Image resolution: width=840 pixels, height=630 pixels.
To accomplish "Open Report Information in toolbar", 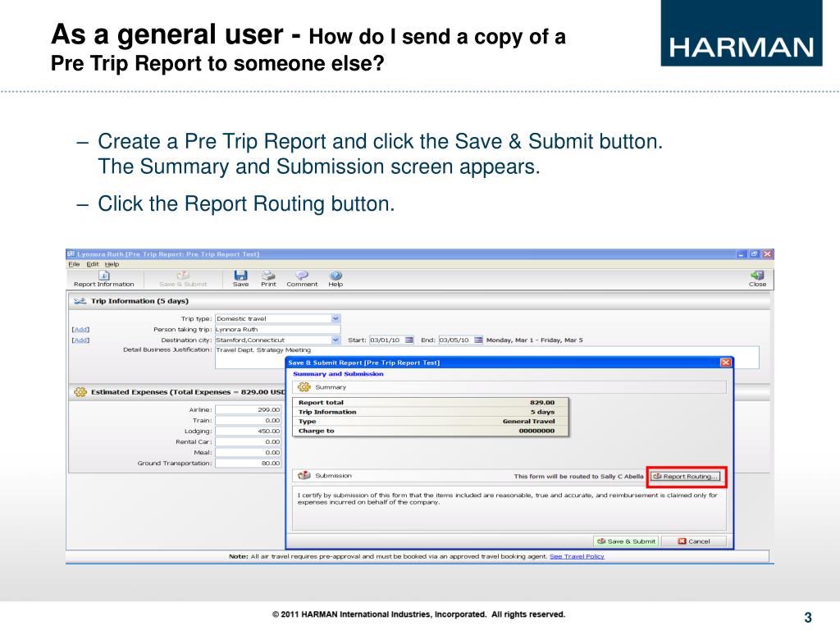I will [104, 279].
